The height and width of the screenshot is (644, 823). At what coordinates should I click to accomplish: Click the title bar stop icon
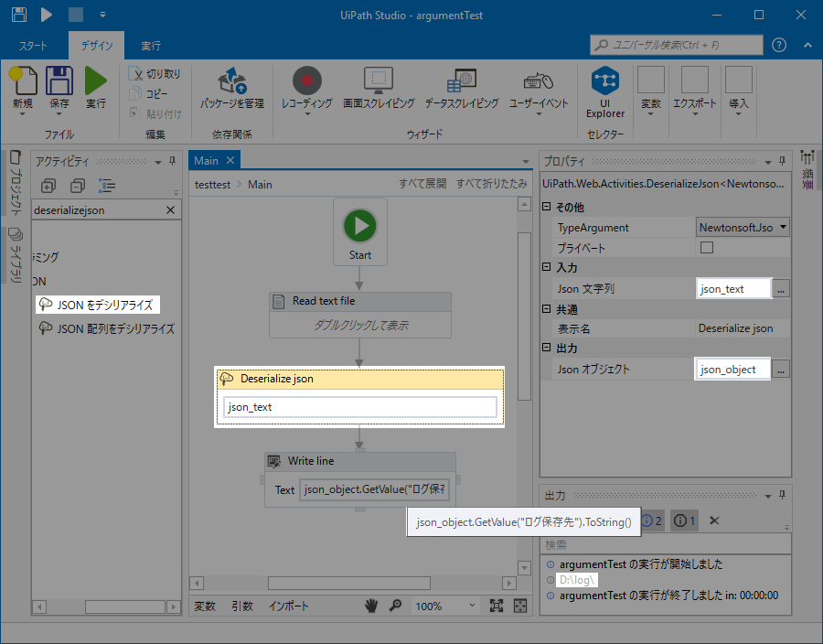pos(76,15)
